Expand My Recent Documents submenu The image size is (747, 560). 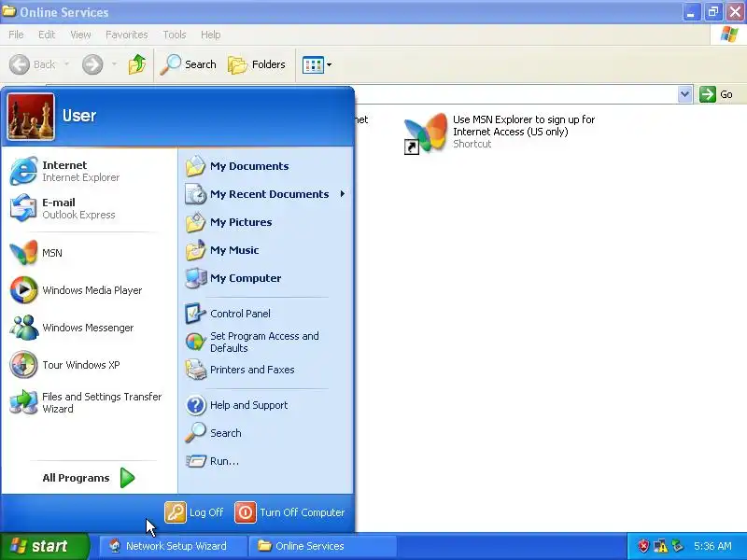tap(266, 194)
